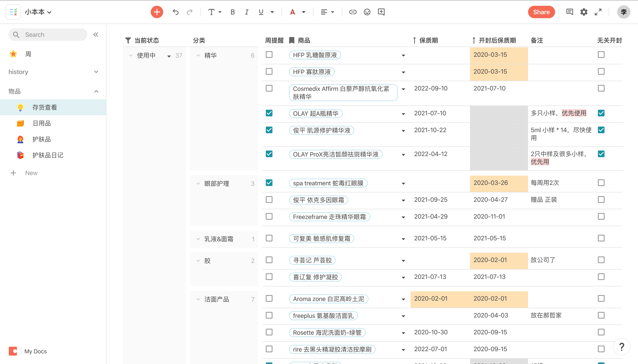Image resolution: width=638 pixels, height=364 pixels.
Task: Undo the last action
Action: point(176,12)
